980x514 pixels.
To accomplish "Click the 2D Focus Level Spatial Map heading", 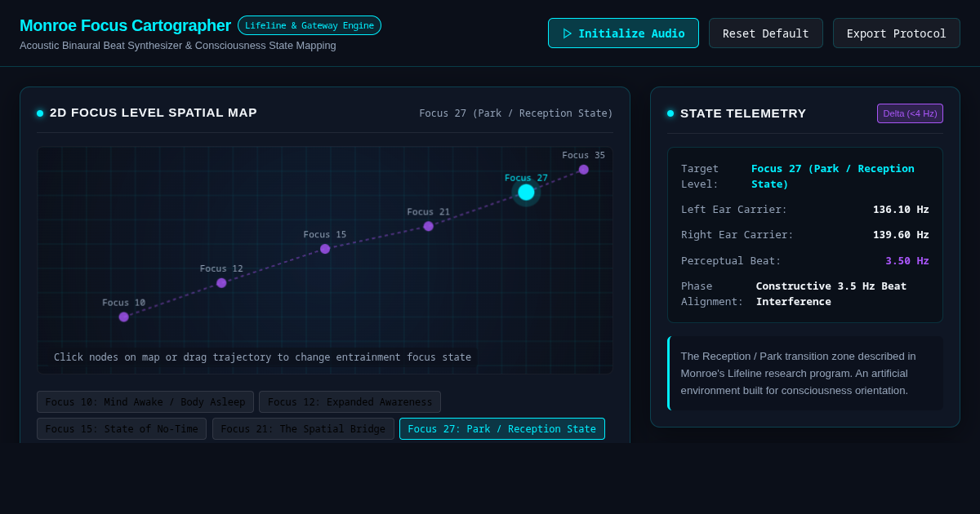I will pos(154,113).
